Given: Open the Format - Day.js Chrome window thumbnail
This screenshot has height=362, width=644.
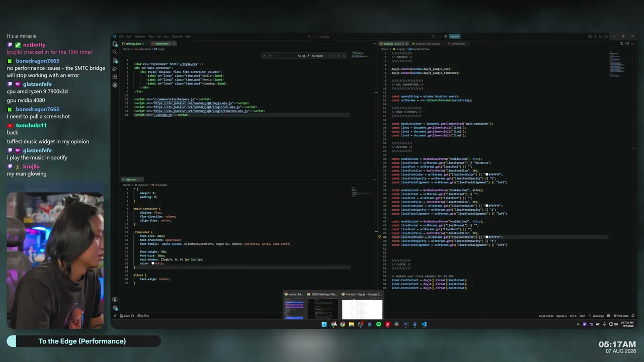Looking at the screenshot, I should 362,306.
